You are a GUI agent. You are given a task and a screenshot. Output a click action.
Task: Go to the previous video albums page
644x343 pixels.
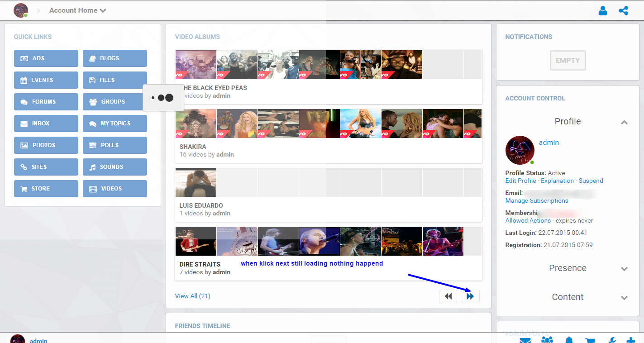click(448, 296)
